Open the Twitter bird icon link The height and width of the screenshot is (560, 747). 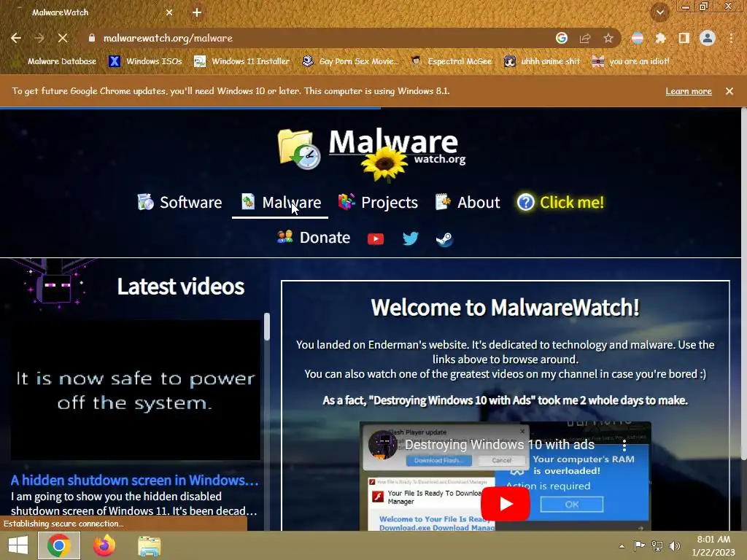tap(410, 238)
